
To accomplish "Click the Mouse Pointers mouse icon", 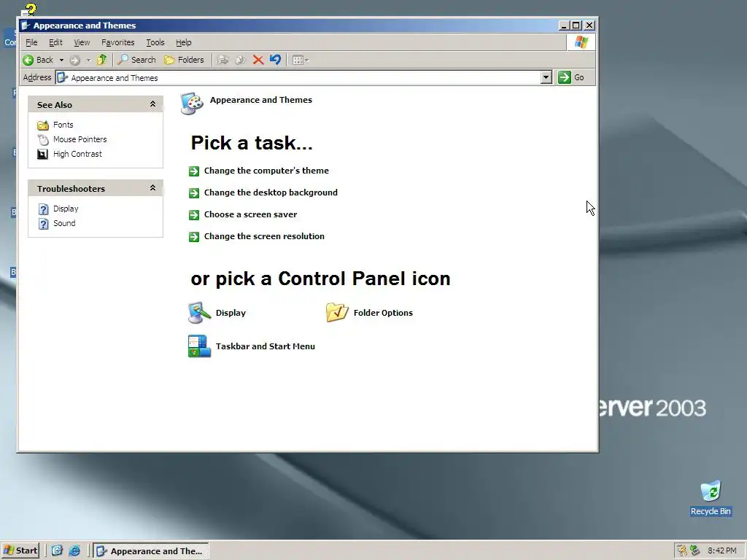I will click(43, 139).
